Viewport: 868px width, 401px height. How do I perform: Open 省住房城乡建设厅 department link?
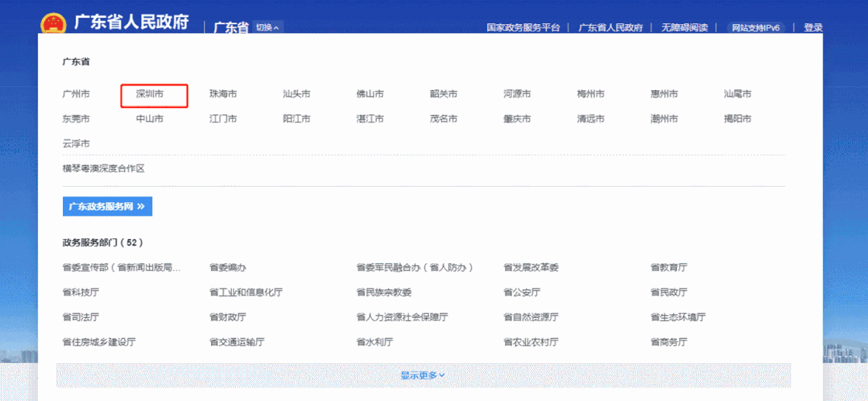click(x=99, y=341)
